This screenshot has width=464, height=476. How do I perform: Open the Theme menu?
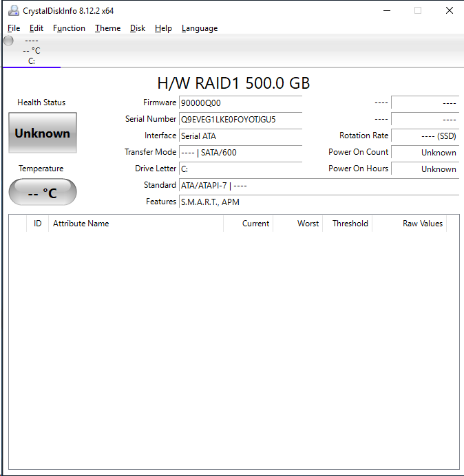click(x=107, y=28)
